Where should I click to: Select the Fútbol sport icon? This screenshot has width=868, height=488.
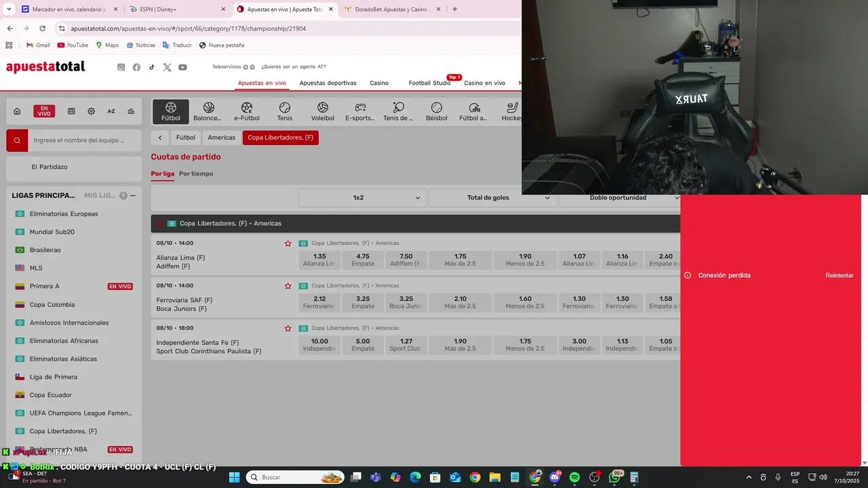pos(171,112)
